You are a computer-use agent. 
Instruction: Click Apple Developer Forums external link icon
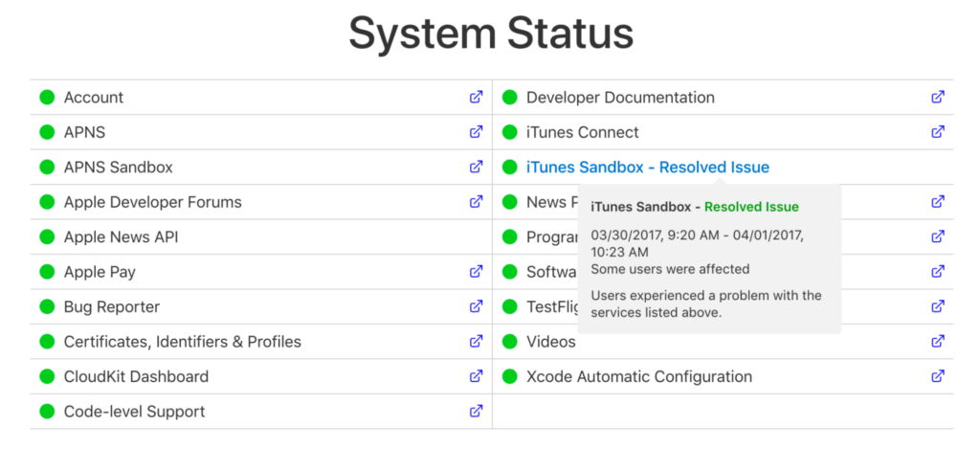[x=476, y=202]
